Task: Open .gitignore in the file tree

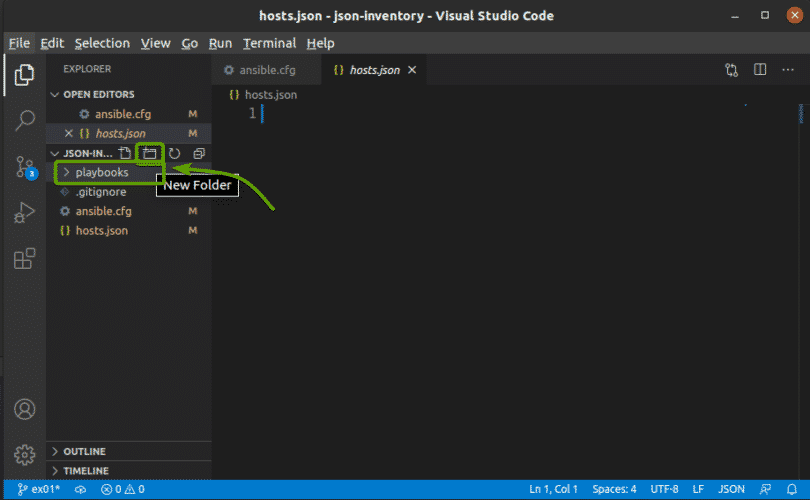Action: point(129,192)
